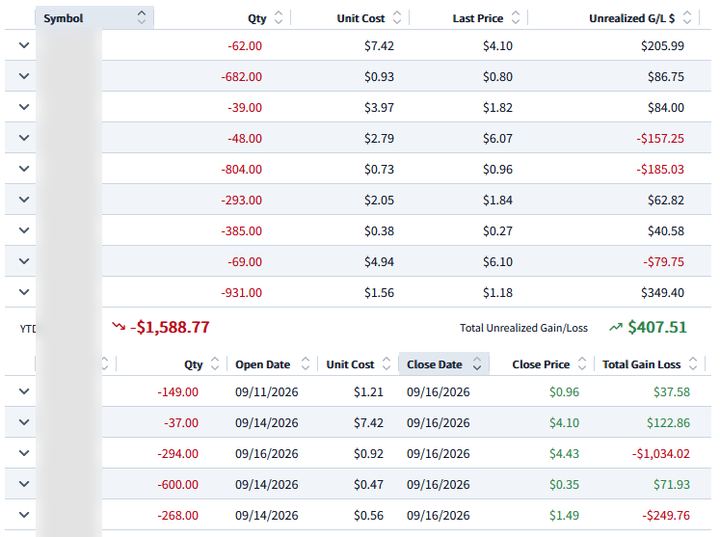Expand the row with quantity -39.00
This screenshot has height=537, width=720.
tap(24, 107)
